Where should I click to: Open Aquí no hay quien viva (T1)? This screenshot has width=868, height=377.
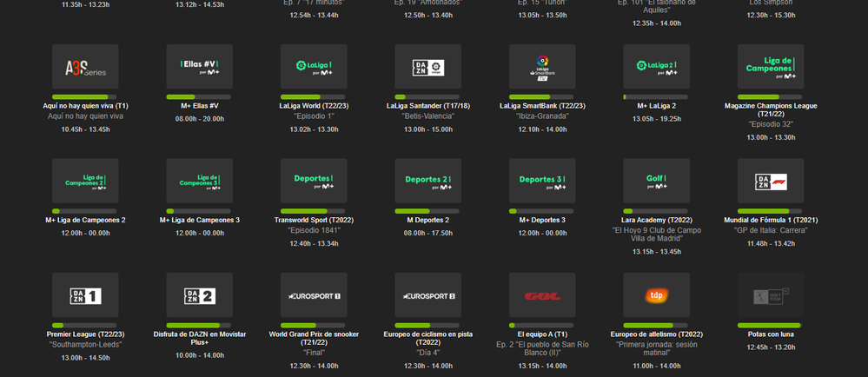pos(85,106)
